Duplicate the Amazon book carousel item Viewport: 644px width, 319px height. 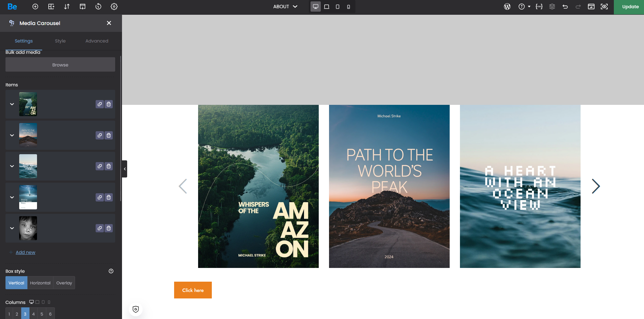point(100,104)
